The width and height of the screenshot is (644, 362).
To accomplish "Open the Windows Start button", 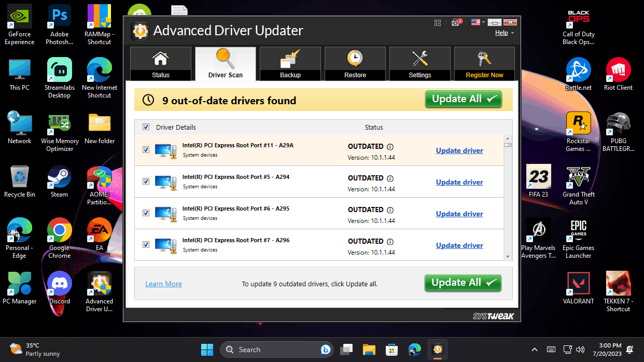I will point(206,350).
